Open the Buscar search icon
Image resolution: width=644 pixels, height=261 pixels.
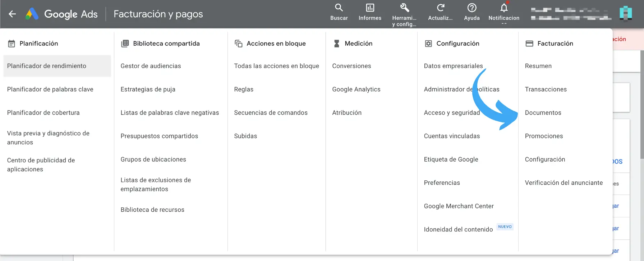coord(339,8)
